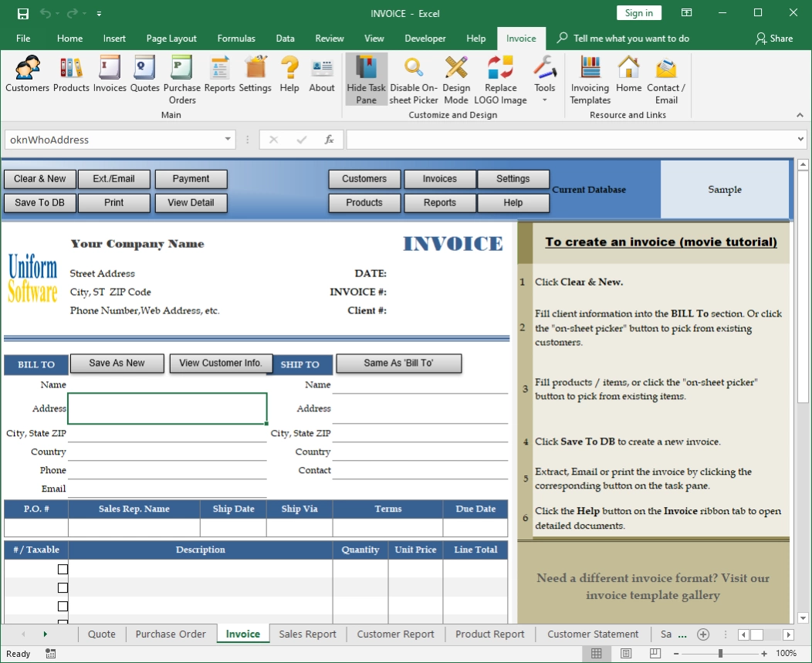Check the first row Taxable checkbox
This screenshot has width=812, height=663.
[x=63, y=570]
